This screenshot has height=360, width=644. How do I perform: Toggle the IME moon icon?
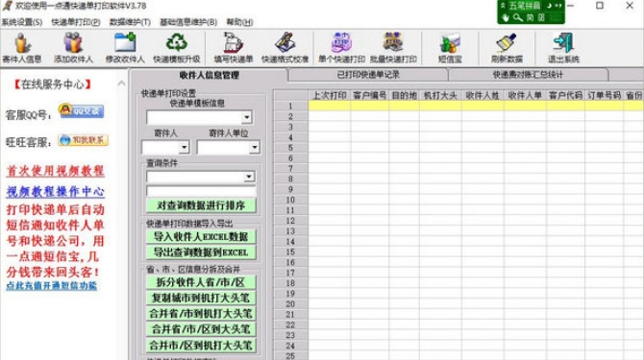pos(549,6)
